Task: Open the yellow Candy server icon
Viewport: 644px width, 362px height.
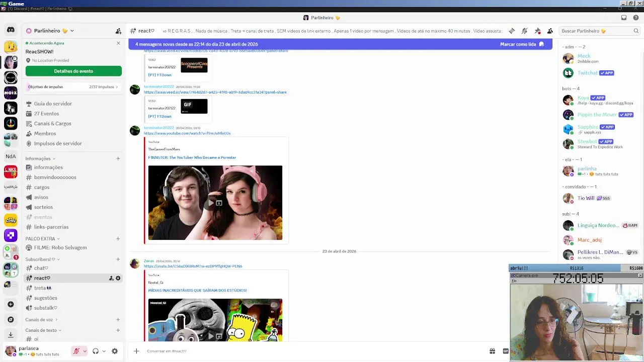Action: click(x=11, y=220)
